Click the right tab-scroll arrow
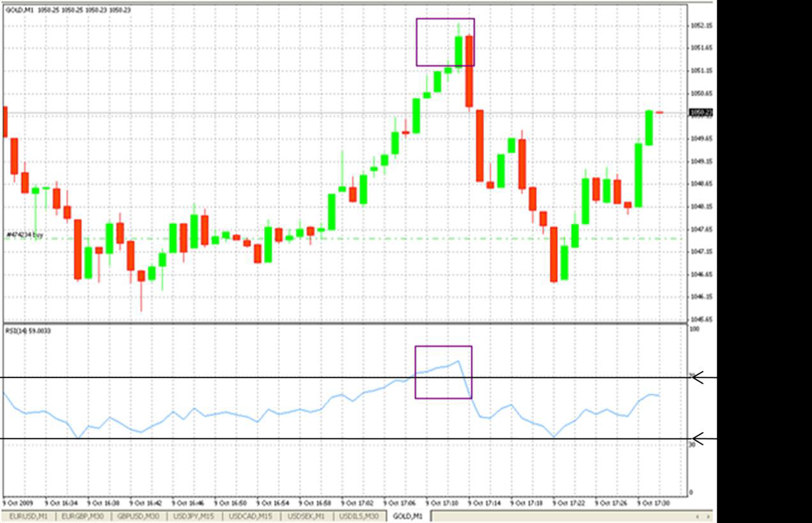The width and height of the screenshot is (812, 523). 708,516
